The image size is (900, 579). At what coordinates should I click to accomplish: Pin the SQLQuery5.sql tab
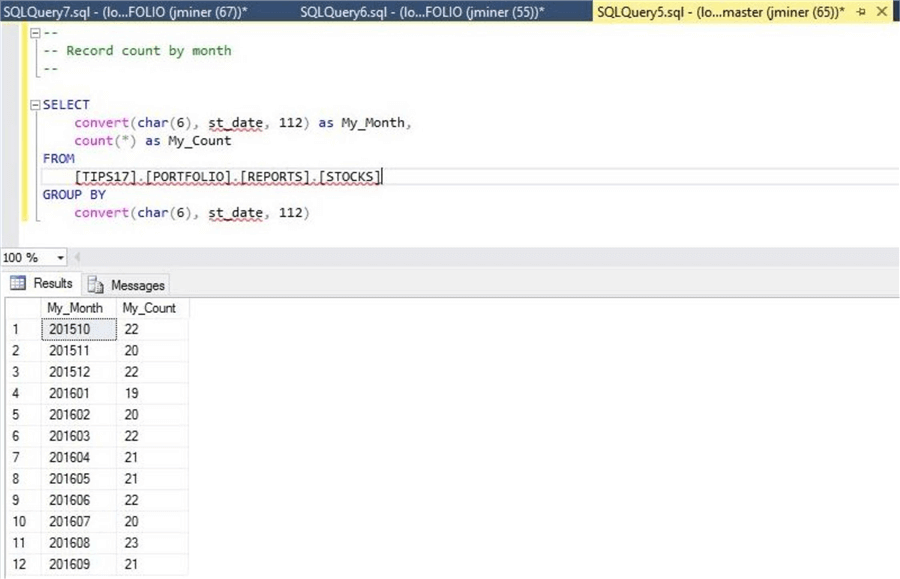point(861,12)
